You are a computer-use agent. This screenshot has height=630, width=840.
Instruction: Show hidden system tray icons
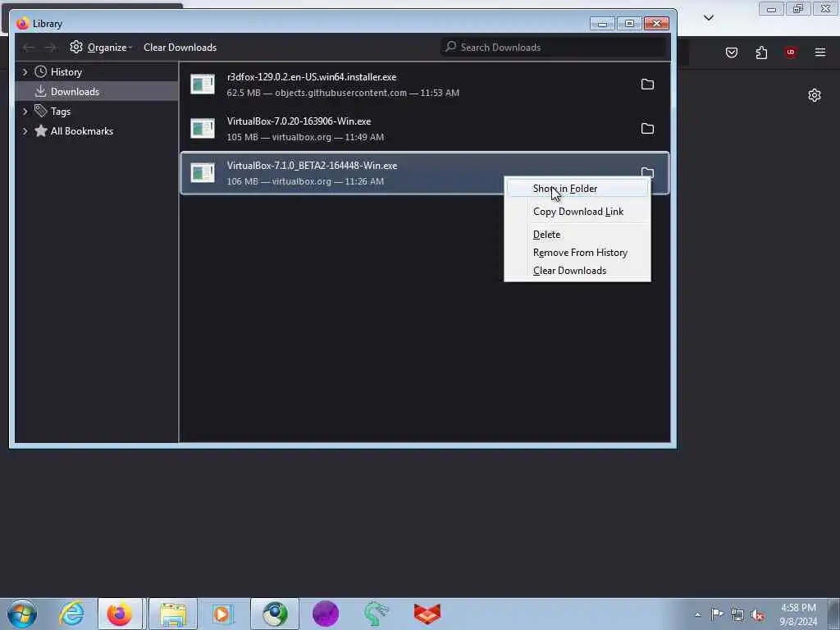[697, 614]
